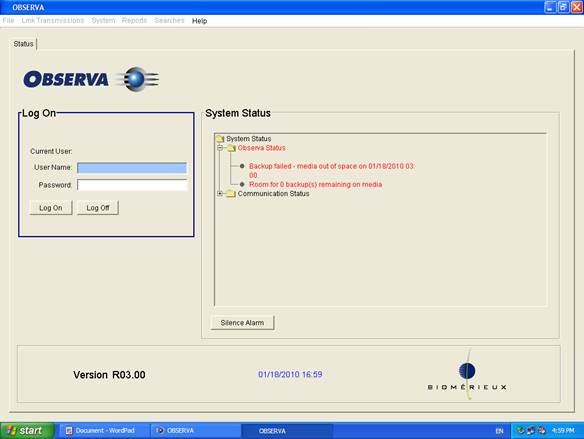The image size is (584, 439).
Task: Minimize the OBSERVA window
Action: tap(550, 7)
